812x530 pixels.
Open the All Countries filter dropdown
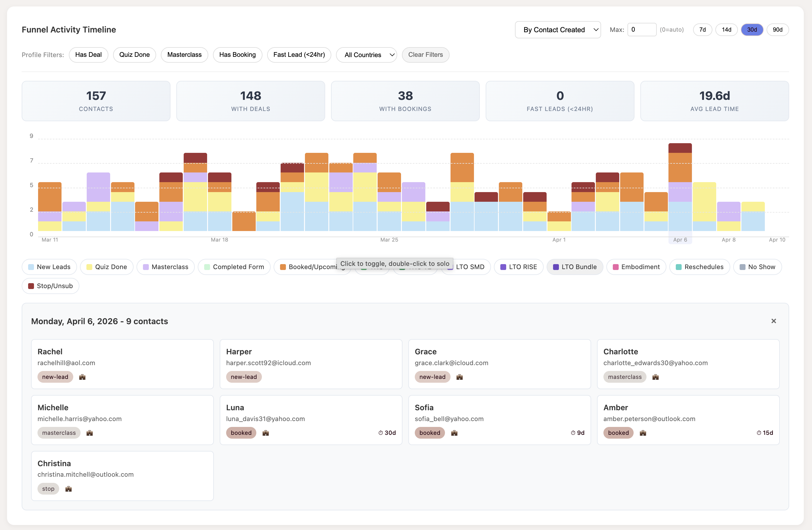(x=366, y=55)
